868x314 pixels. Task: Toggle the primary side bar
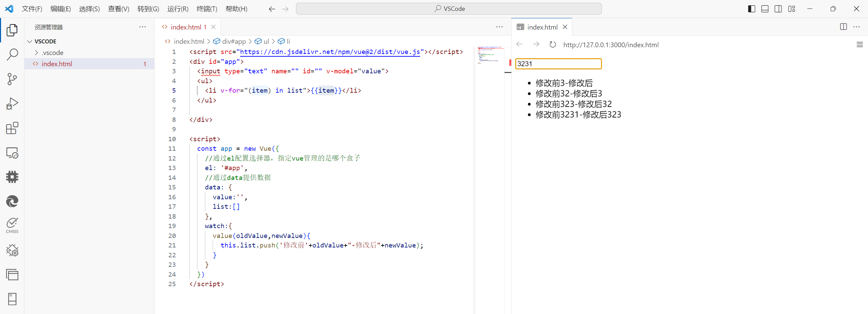tap(751, 9)
